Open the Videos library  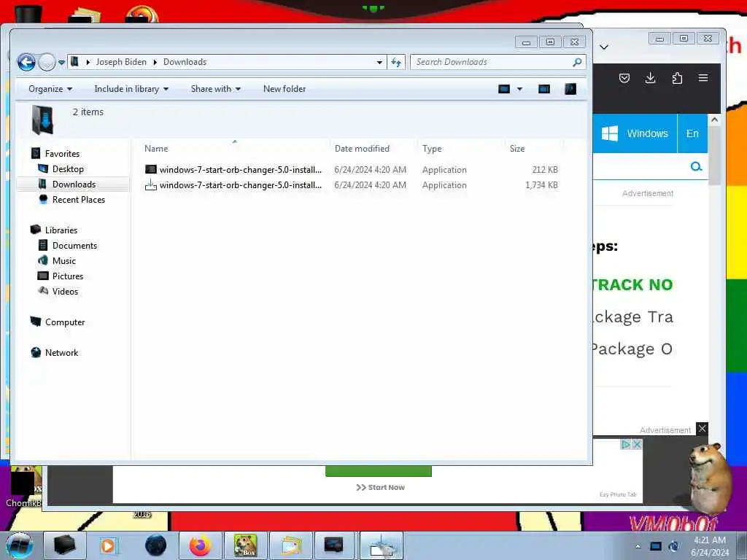[x=65, y=292]
